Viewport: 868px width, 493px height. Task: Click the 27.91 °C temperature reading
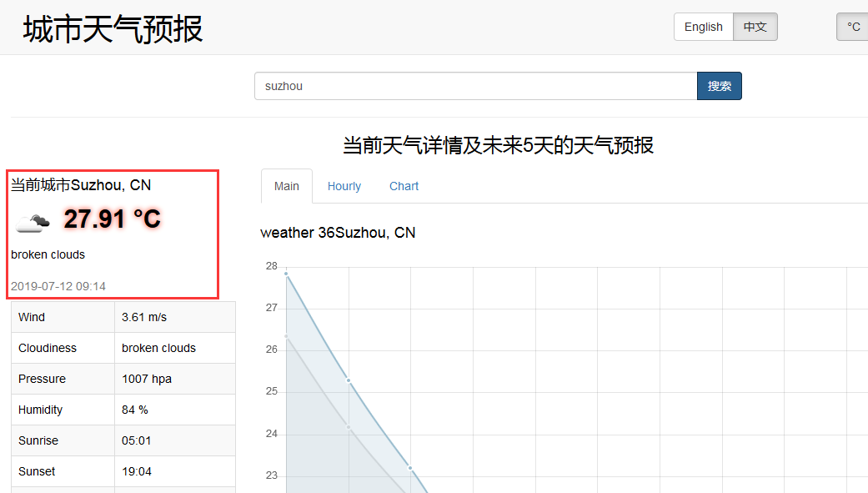pyautogui.click(x=112, y=219)
